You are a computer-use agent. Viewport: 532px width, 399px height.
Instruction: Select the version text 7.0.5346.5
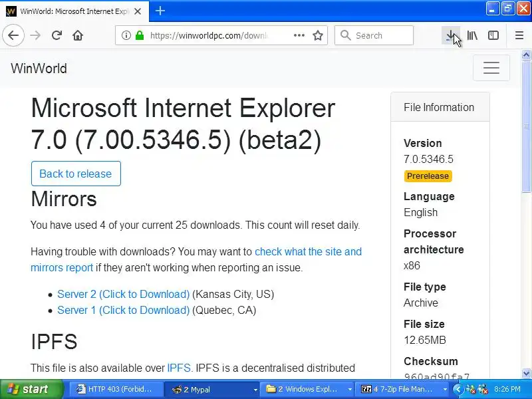428,159
